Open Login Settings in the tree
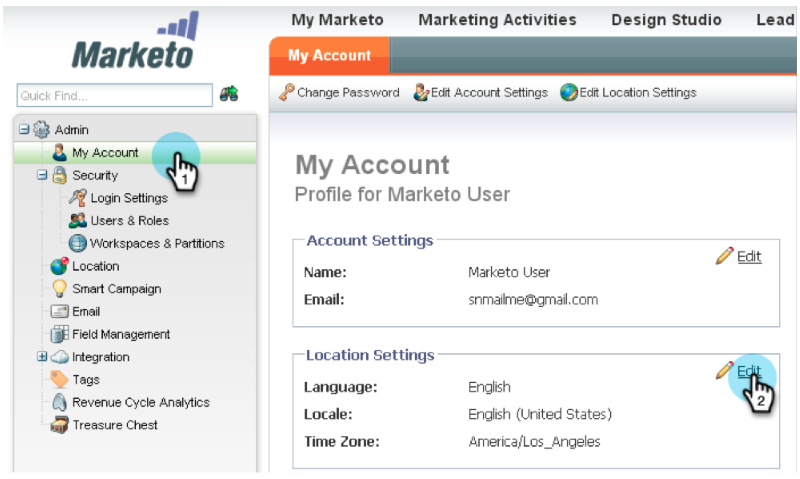Viewport: 800px width, 479px height. pos(129,198)
